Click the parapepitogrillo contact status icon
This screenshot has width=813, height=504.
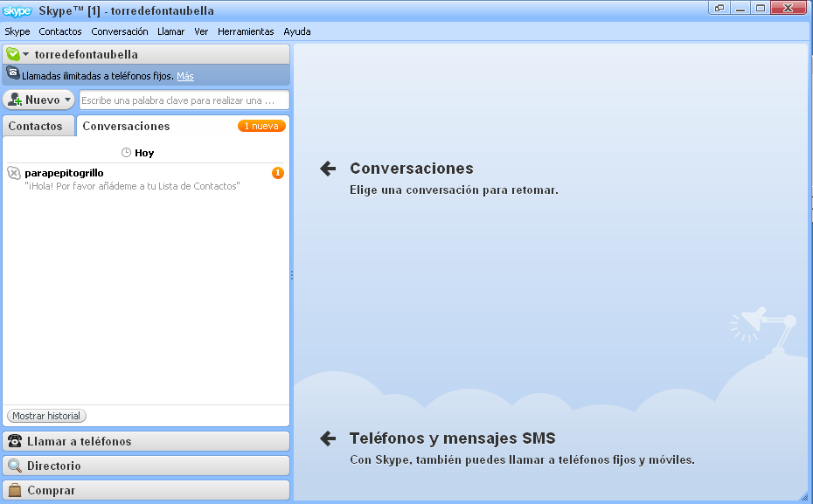pyautogui.click(x=14, y=173)
